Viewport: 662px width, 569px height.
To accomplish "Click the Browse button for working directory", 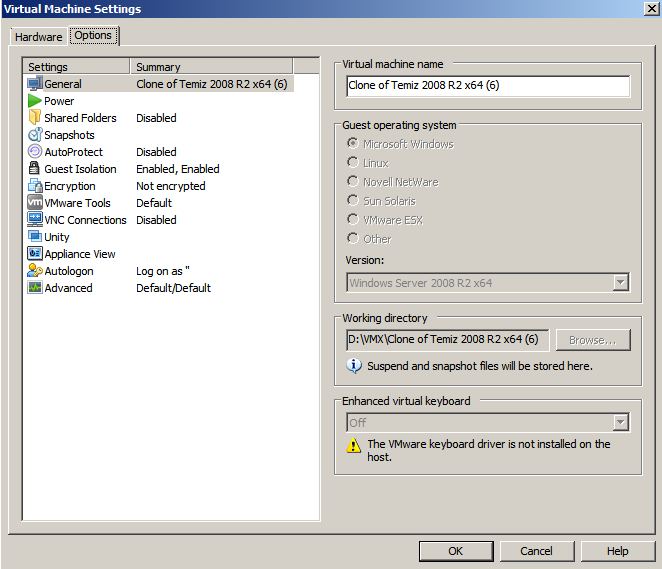I will [593, 340].
